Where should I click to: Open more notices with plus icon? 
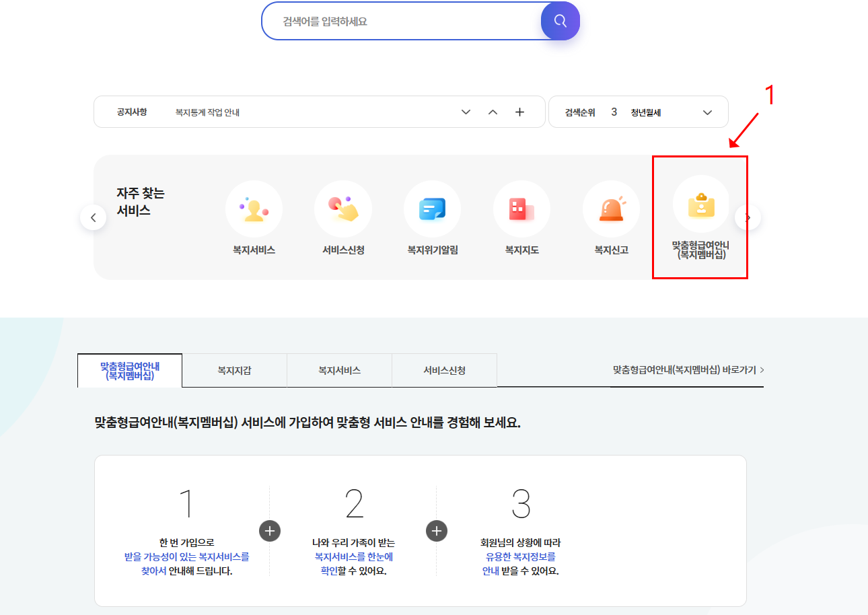coord(519,112)
